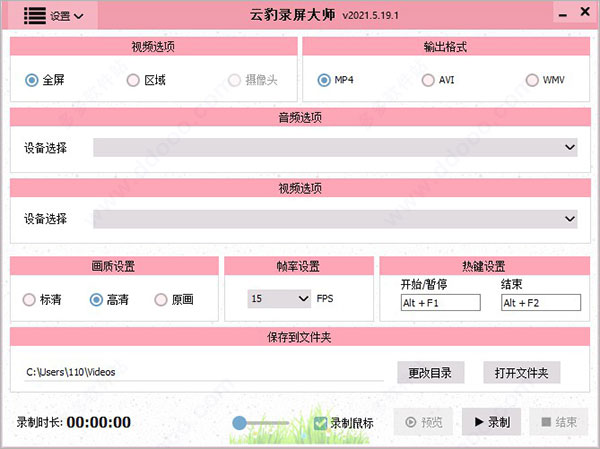Open the 设置 hamburger menu icon

coord(35,16)
